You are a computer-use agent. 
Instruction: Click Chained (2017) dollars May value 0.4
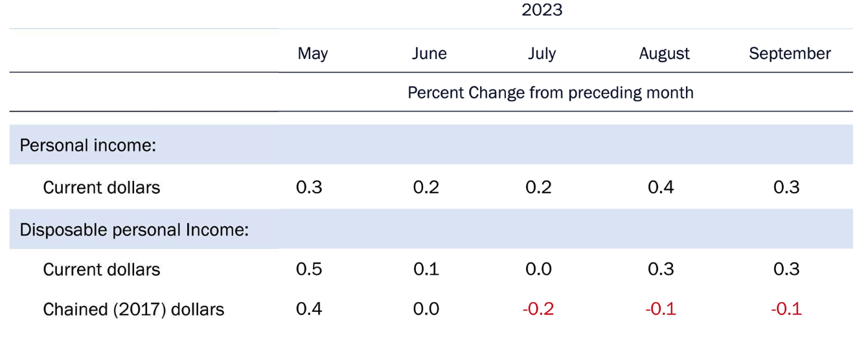[x=309, y=309]
